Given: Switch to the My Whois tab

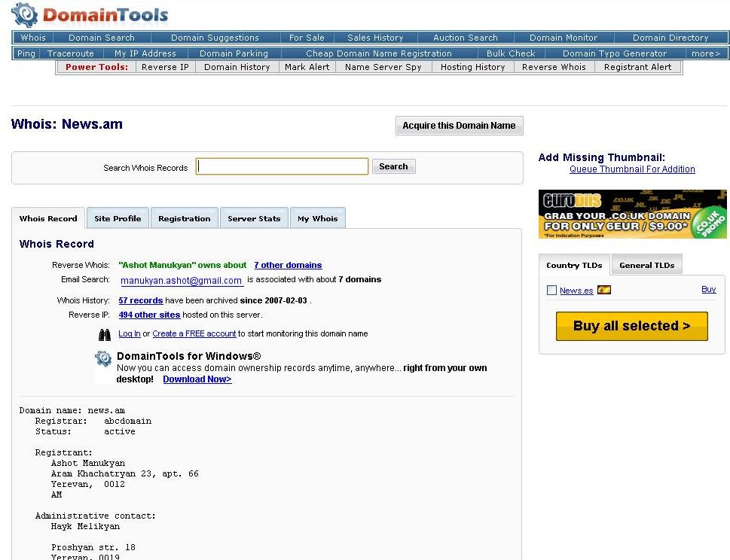Looking at the screenshot, I should pyautogui.click(x=317, y=218).
